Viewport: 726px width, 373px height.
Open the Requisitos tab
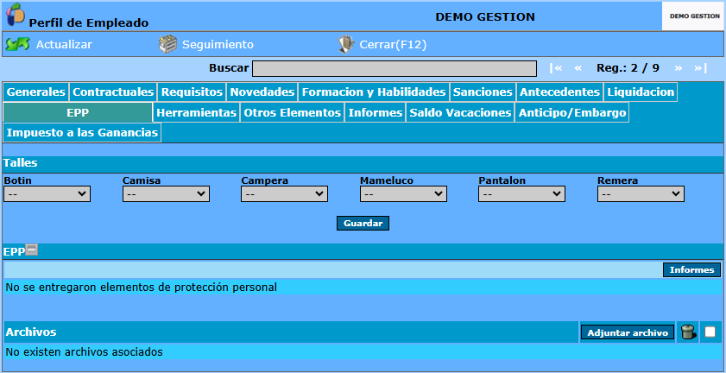[x=192, y=92]
